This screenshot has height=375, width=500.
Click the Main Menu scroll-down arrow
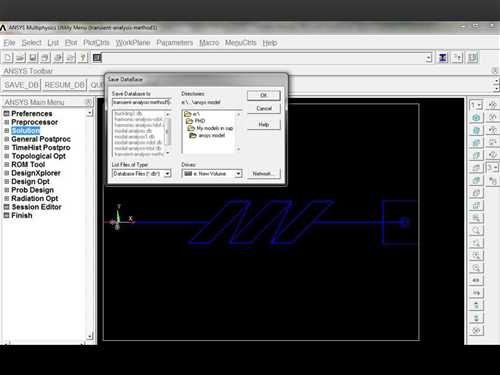tap(90, 336)
